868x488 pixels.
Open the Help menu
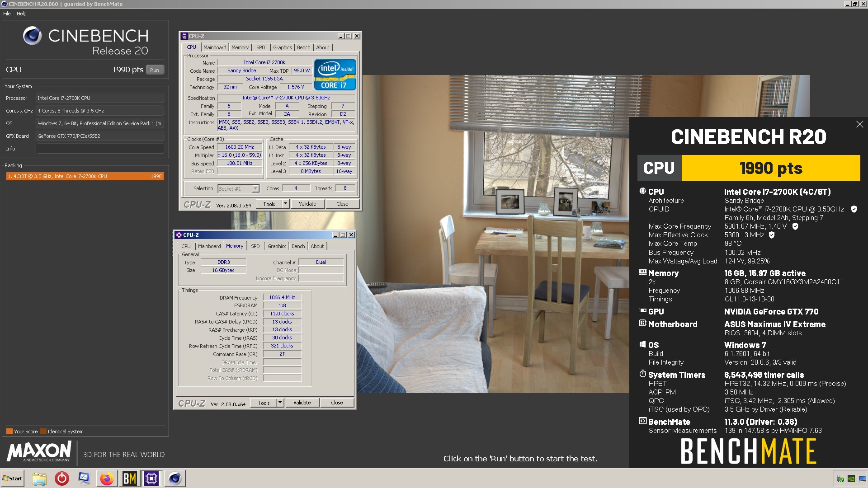22,14
